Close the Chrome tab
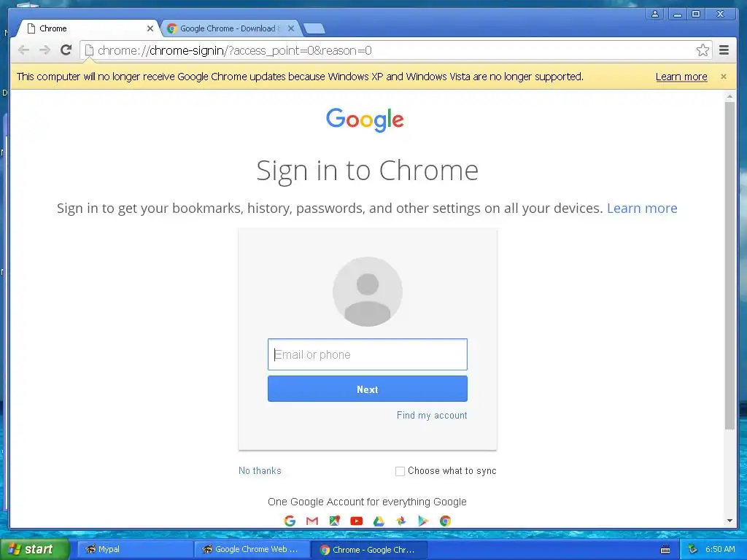Image resolution: width=747 pixels, height=560 pixels. (x=150, y=28)
